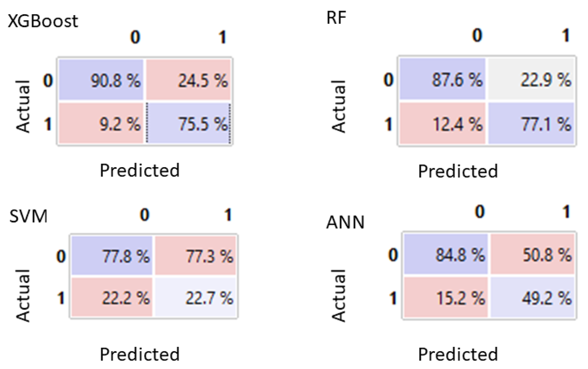
Task: Click the 50.8 % cell in ANN
Action: point(532,254)
